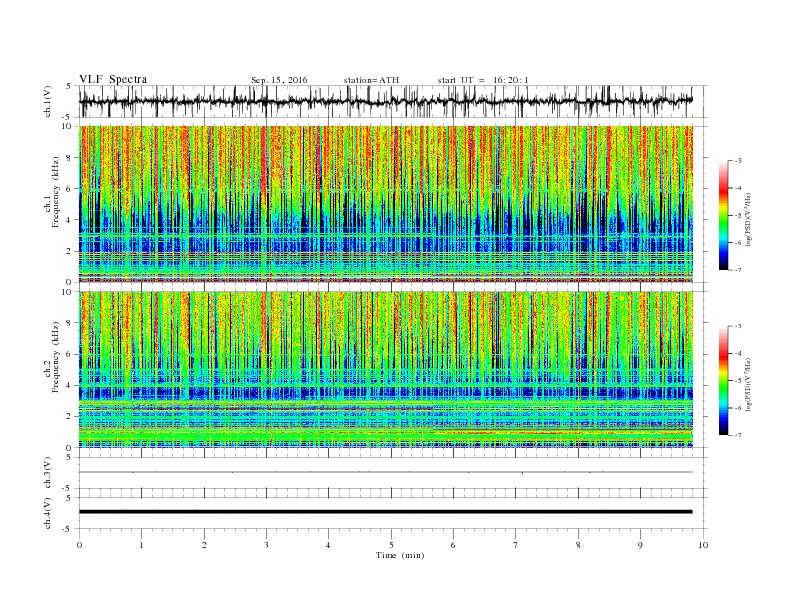
Task: Click the 'ch.4(V)' axis label
Action: pyautogui.click(x=48, y=513)
